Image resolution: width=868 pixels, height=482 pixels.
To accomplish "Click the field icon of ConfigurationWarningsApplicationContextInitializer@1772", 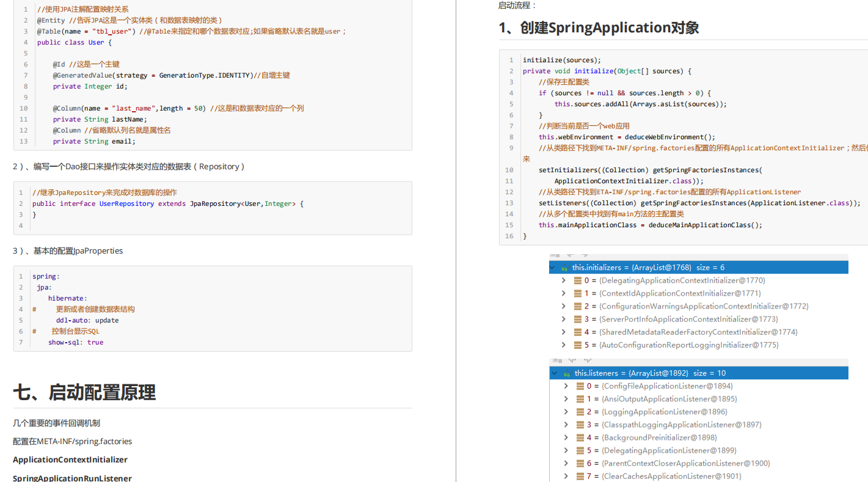I will tap(578, 306).
